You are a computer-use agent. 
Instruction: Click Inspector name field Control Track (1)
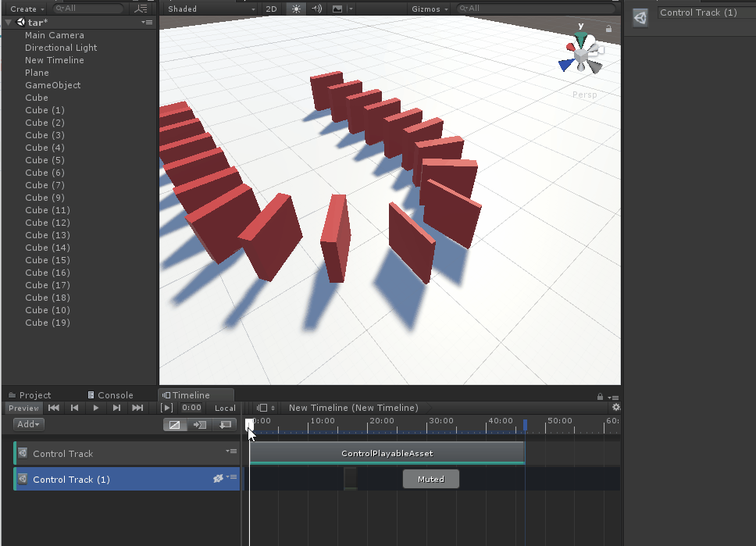point(706,13)
